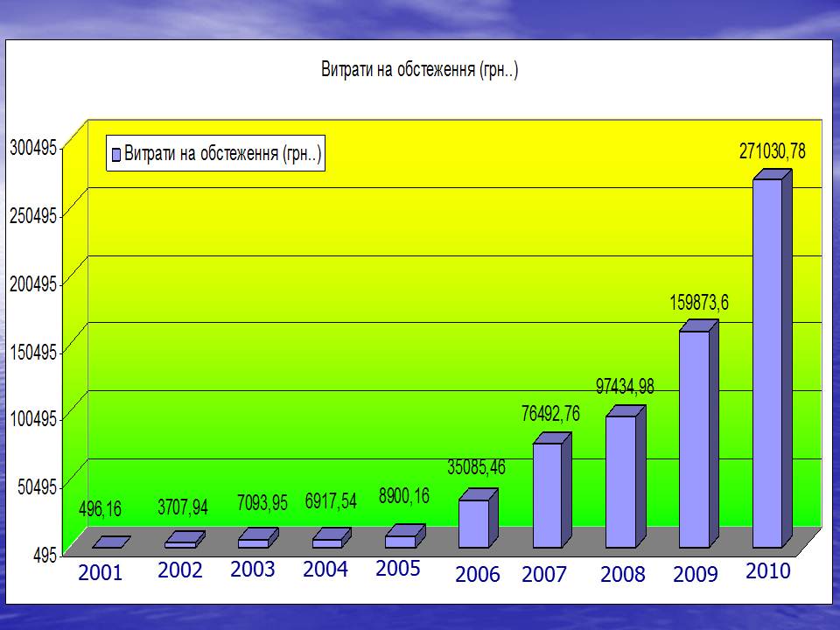840x630 pixels.
Task: Click the axis value 300495
Action: click(x=33, y=148)
